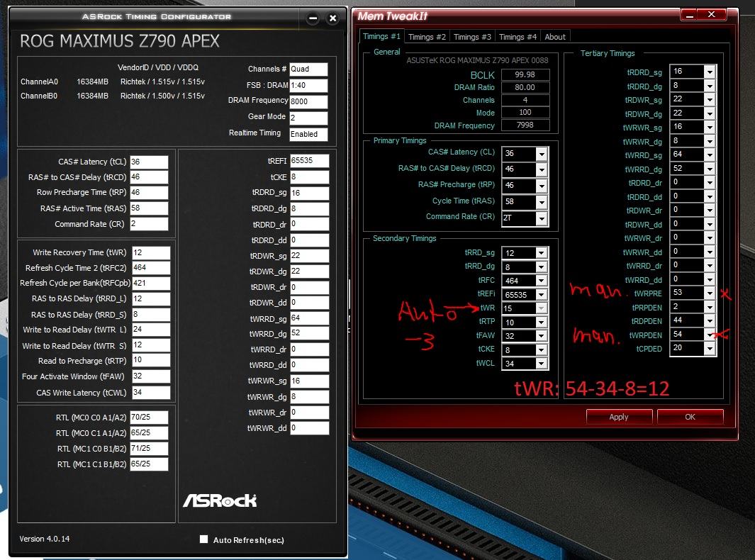The height and width of the screenshot is (560, 755).
Task: Open the About tab in Mem TweakIt
Action: (554, 37)
